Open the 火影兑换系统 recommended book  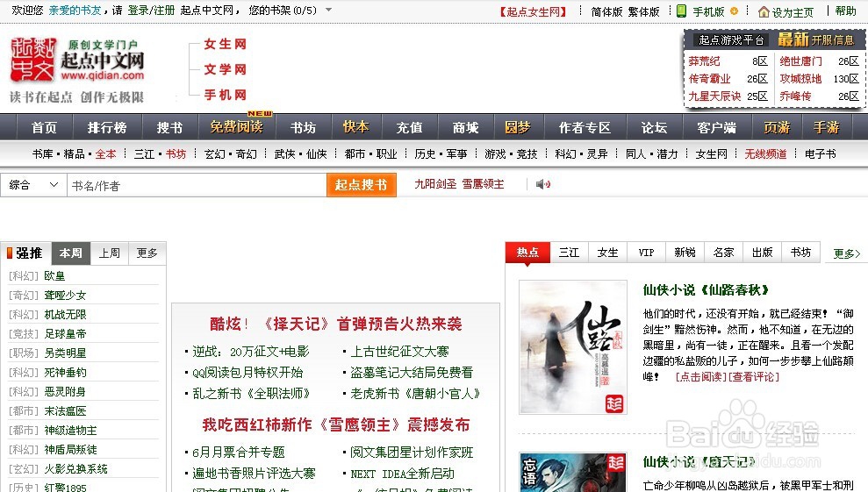pyautogui.click(x=75, y=468)
